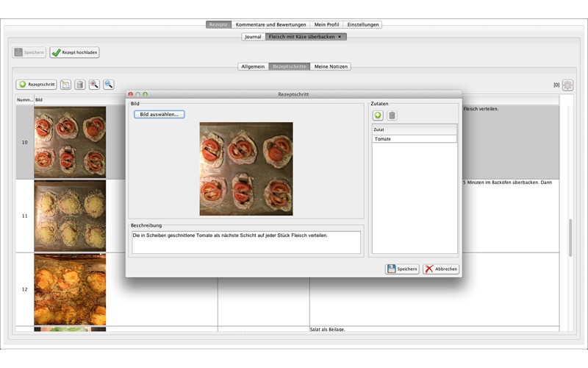
Task: Select the Fleisch mit Käse überbacken tab
Action: coord(301,37)
